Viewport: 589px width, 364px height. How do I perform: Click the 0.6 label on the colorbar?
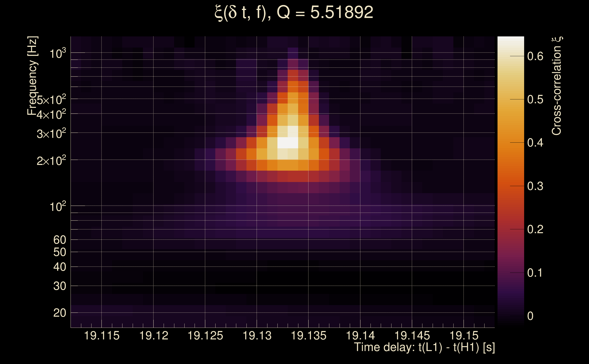535,56
